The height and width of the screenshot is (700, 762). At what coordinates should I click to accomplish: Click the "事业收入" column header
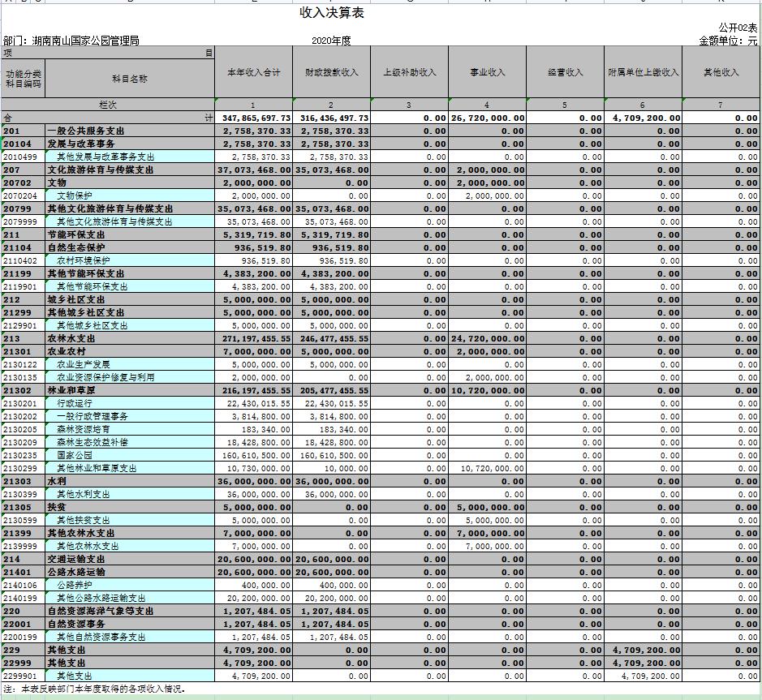pyautogui.click(x=487, y=72)
